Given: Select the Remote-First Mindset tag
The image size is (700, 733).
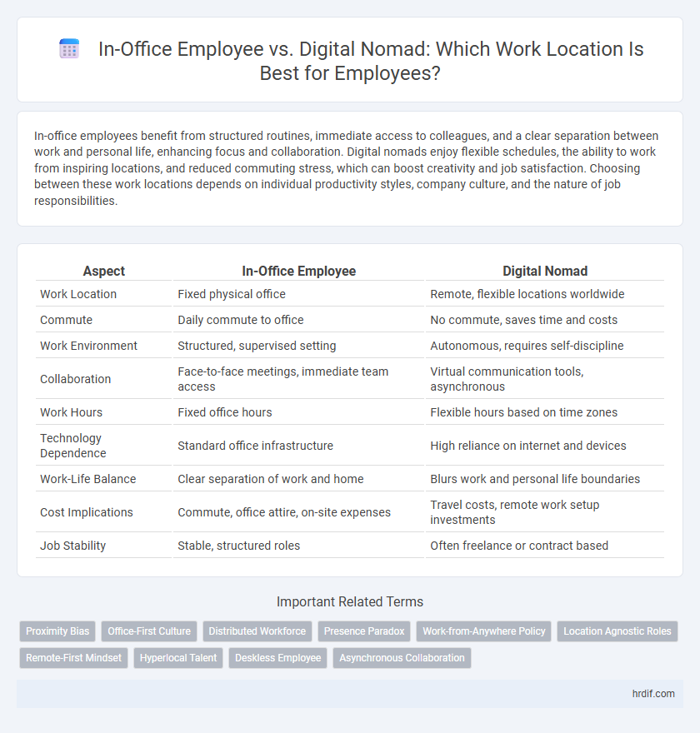Looking at the screenshot, I should pos(73,658).
